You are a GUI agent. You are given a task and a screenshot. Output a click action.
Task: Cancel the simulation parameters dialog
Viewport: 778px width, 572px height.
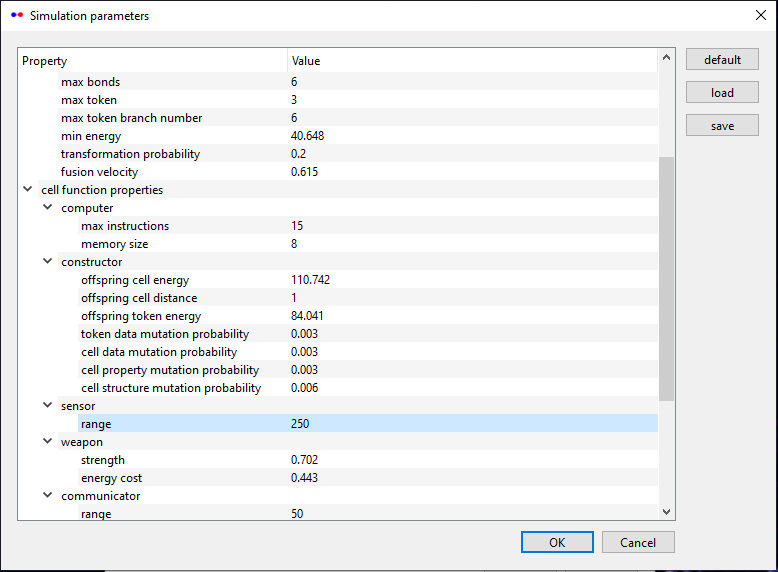pyautogui.click(x=638, y=542)
